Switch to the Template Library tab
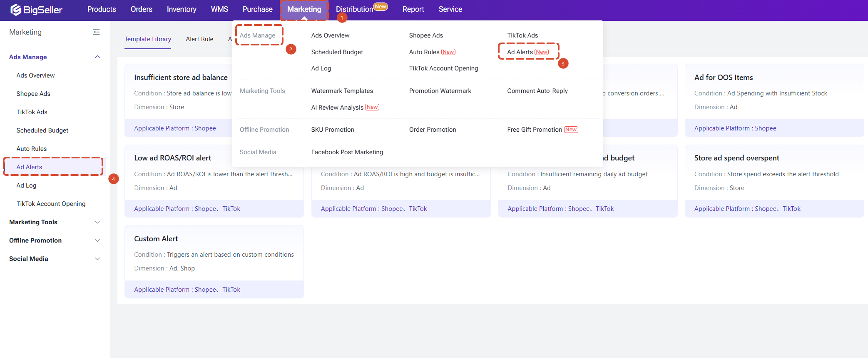868x358 pixels. [x=148, y=39]
